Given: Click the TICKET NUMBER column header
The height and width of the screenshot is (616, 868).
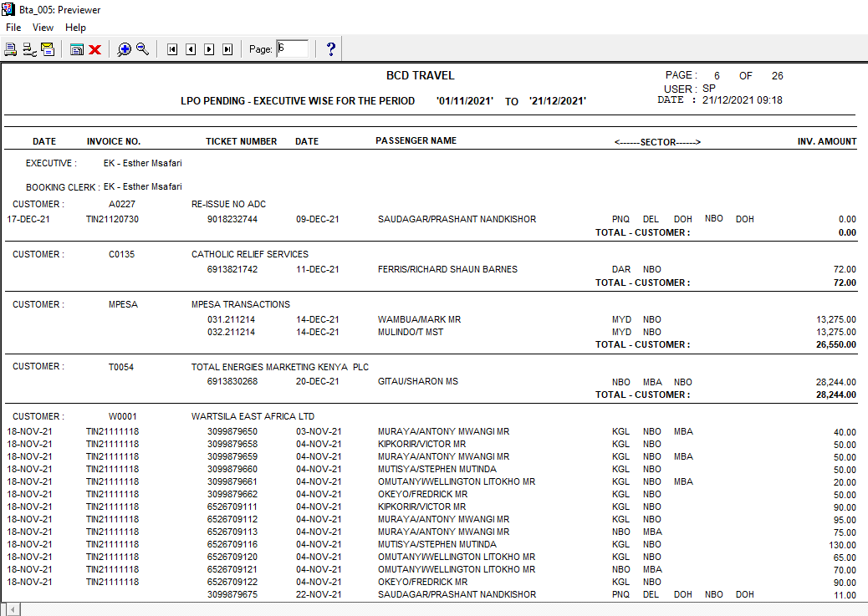Looking at the screenshot, I should [242, 141].
